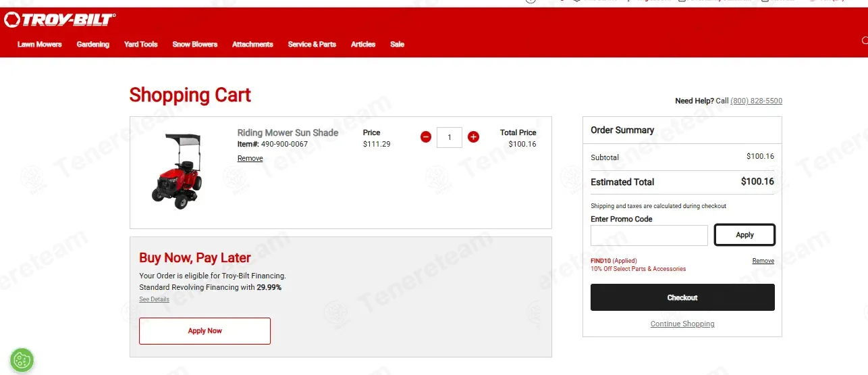868x375 pixels.
Task: Remove the FIND10 promo code
Action: coord(763,261)
